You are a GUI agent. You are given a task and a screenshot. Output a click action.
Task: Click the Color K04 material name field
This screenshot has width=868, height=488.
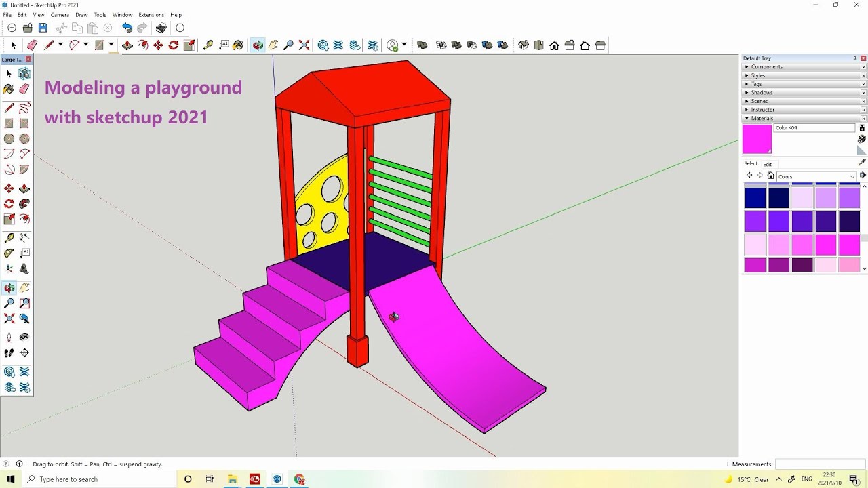pyautogui.click(x=814, y=127)
